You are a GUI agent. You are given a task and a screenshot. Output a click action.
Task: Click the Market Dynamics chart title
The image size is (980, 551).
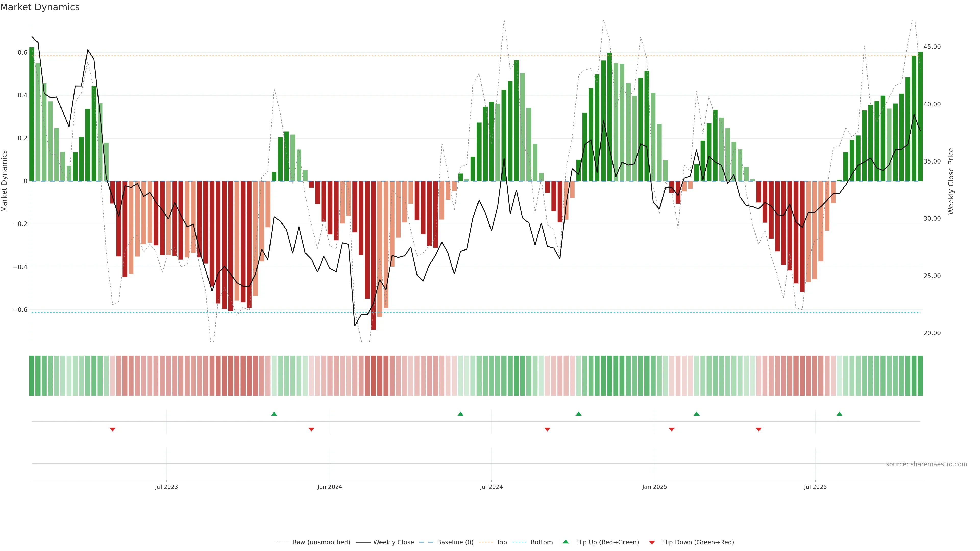coord(40,7)
